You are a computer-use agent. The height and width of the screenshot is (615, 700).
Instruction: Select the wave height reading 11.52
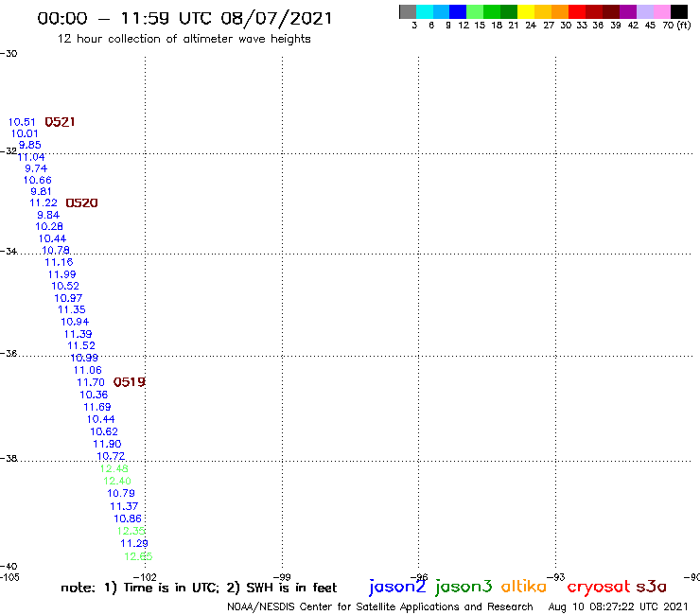(81, 346)
